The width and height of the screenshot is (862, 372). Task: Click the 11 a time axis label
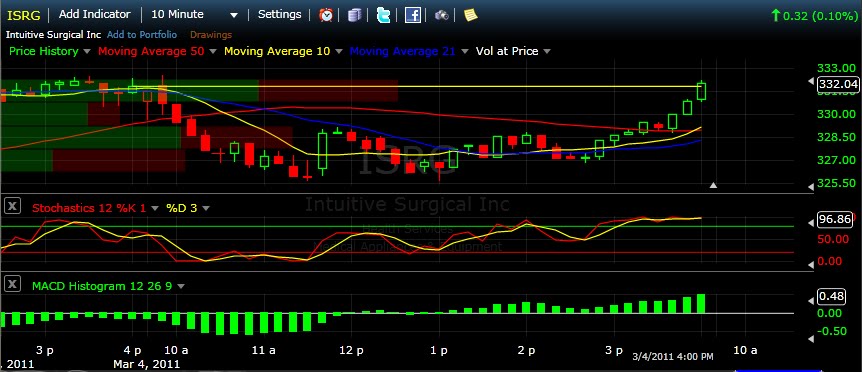tap(263, 350)
